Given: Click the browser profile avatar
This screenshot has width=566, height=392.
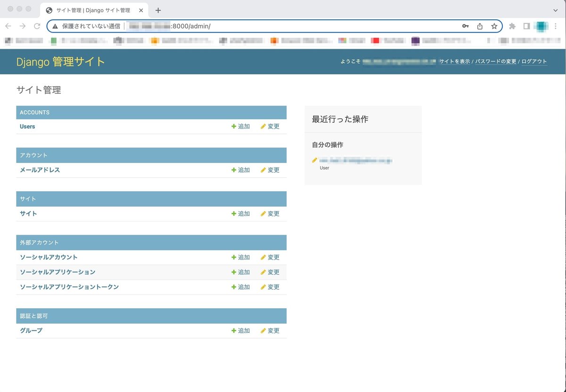Looking at the screenshot, I should click(541, 26).
